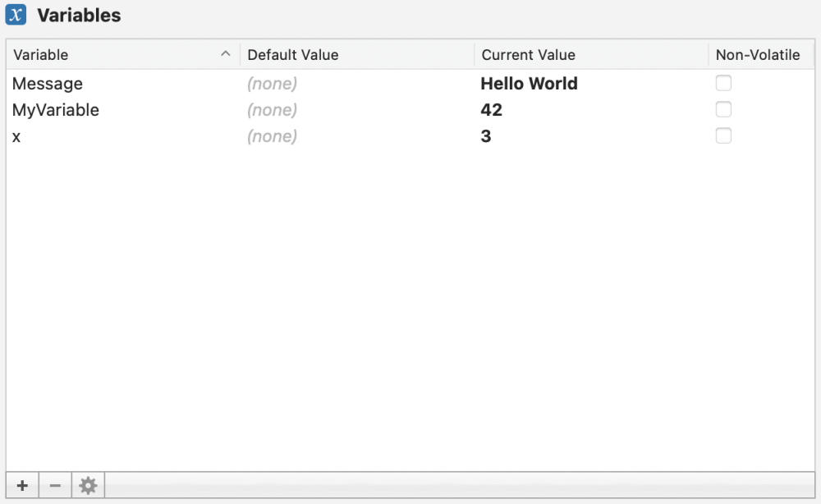Enable Non-Volatile checkbox for x
The height and width of the screenshot is (504, 821).
[x=723, y=135]
